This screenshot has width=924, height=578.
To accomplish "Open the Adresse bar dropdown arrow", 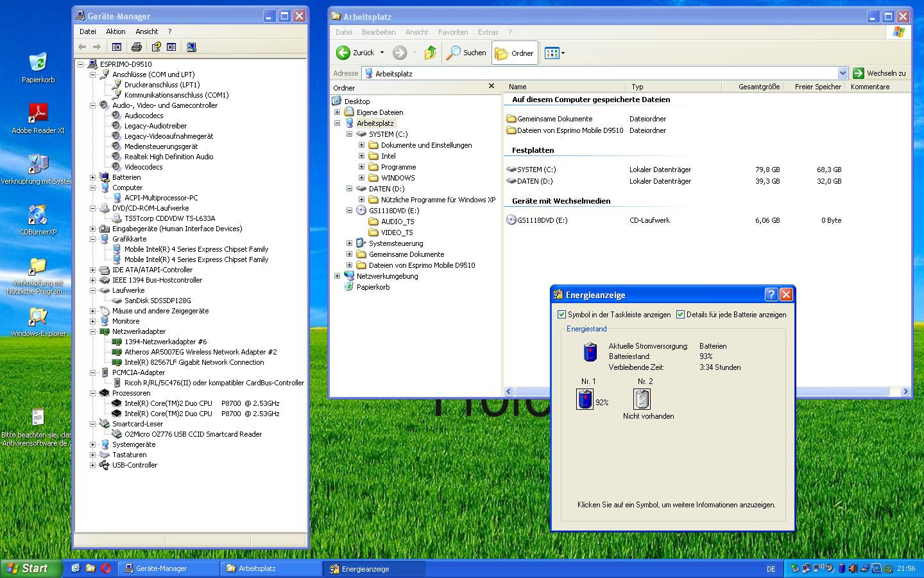I will click(843, 73).
